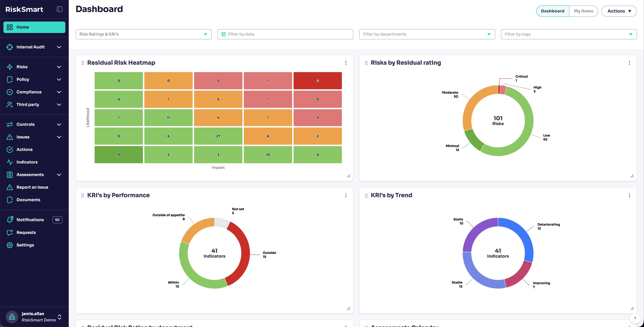The image size is (644, 327).
Task: Expand the Compliance menu chevron
Action: 59,92
